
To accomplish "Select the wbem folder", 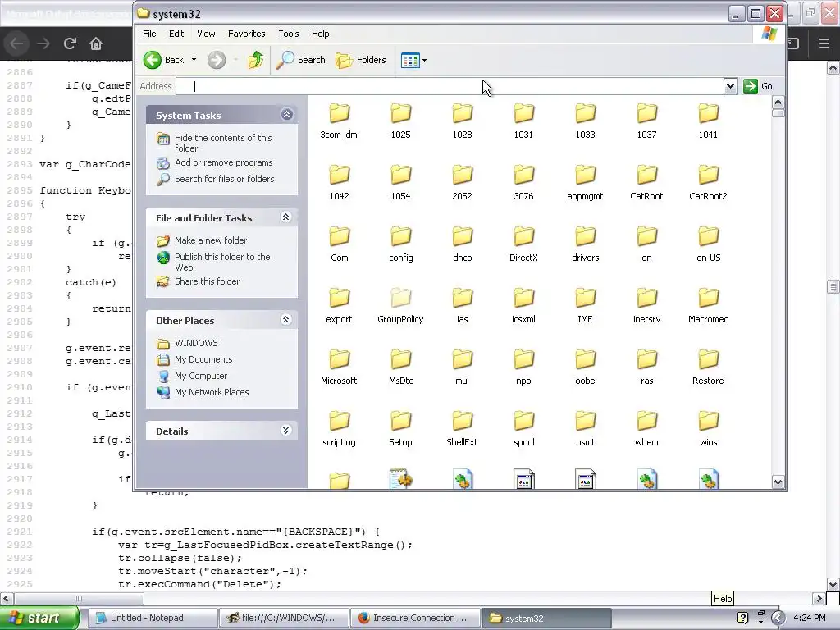I will (x=646, y=429).
